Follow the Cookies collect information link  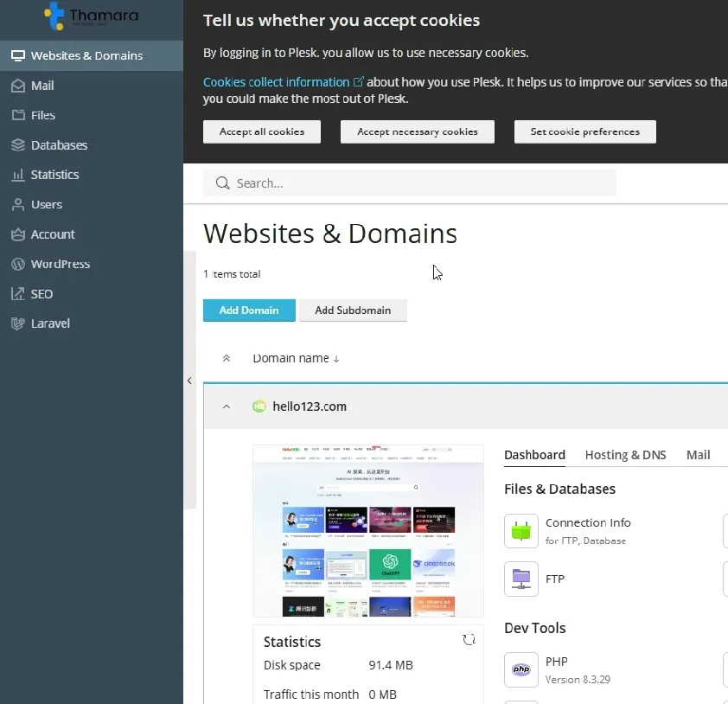[x=277, y=82]
